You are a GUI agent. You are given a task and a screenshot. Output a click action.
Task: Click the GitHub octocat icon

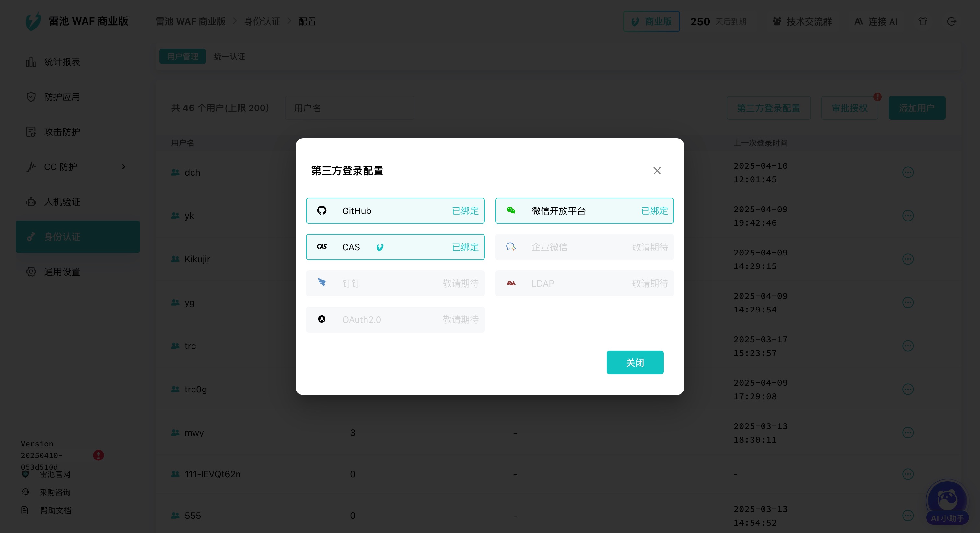coord(322,210)
